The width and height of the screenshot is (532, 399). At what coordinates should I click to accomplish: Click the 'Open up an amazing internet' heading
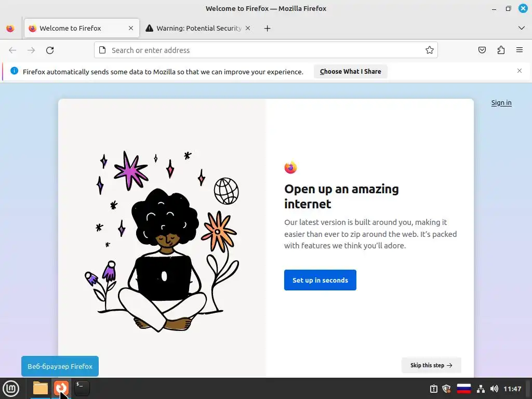point(341,196)
